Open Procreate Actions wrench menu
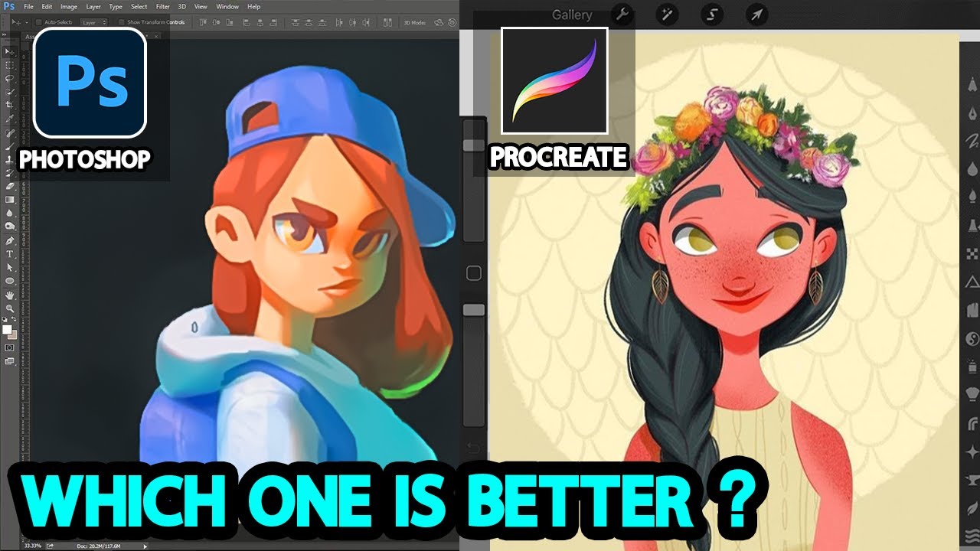The width and height of the screenshot is (980, 551). (x=622, y=15)
